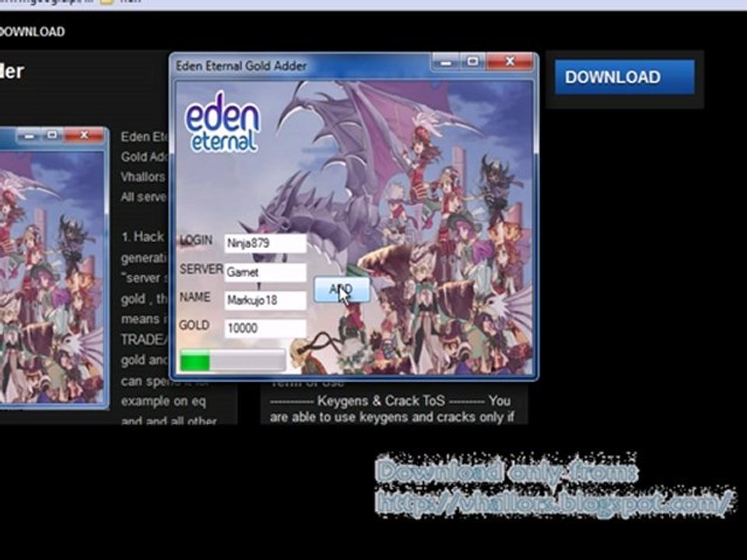Image resolution: width=747 pixels, height=560 pixels.
Task: Click the ADD button in Gold Adder
Action: point(342,289)
